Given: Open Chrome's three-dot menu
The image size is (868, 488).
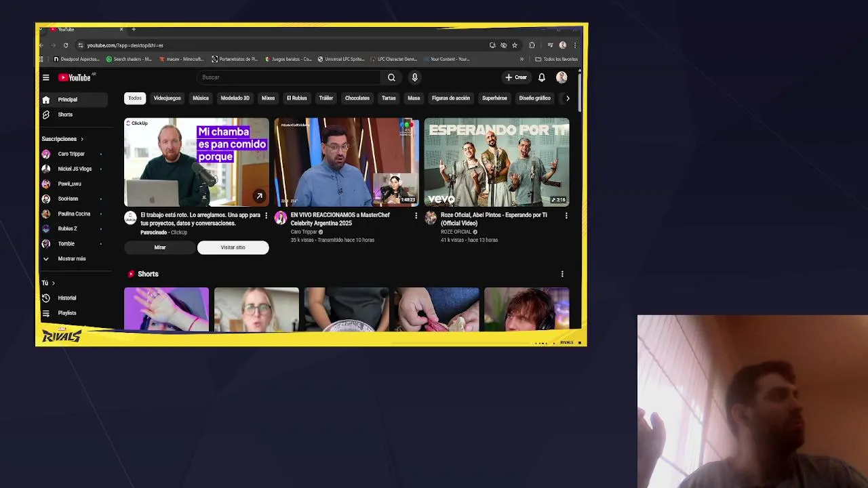Looking at the screenshot, I should click(574, 45).
